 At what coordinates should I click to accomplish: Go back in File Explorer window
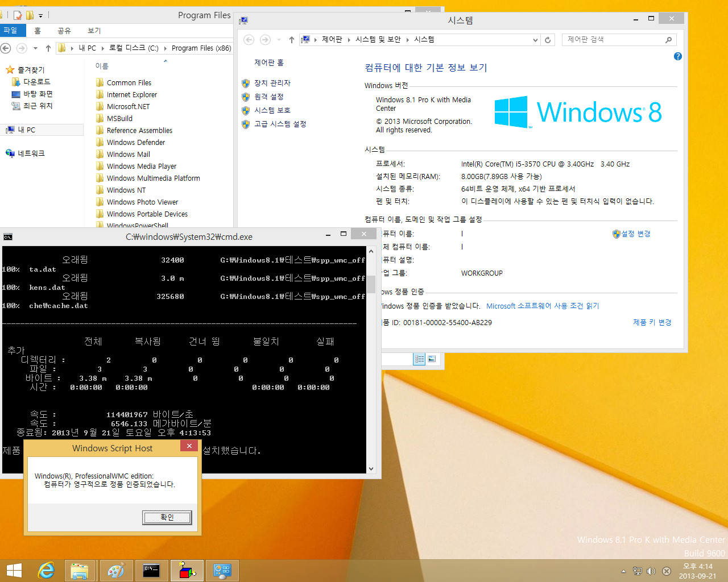pos(6,48)
